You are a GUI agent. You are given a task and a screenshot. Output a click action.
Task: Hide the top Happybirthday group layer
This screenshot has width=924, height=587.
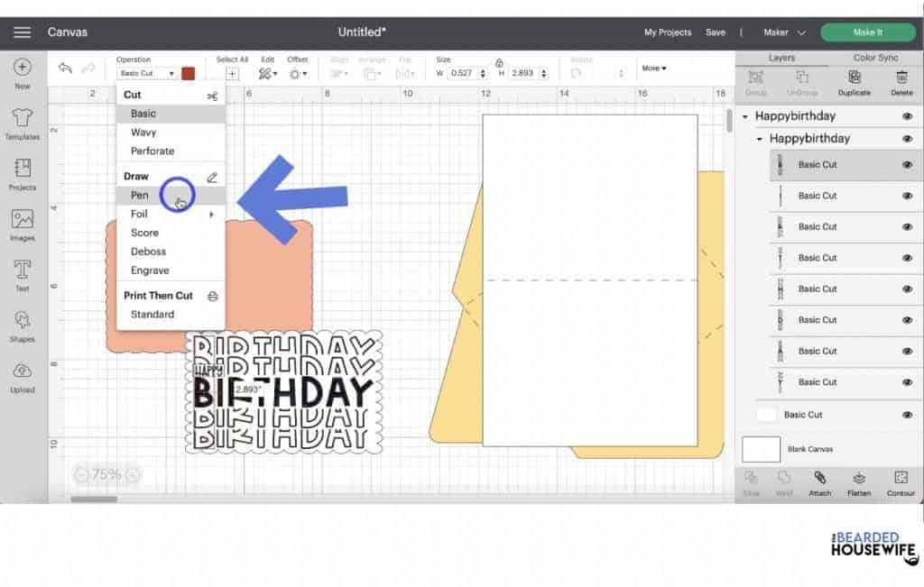click(x=909, y=115)
